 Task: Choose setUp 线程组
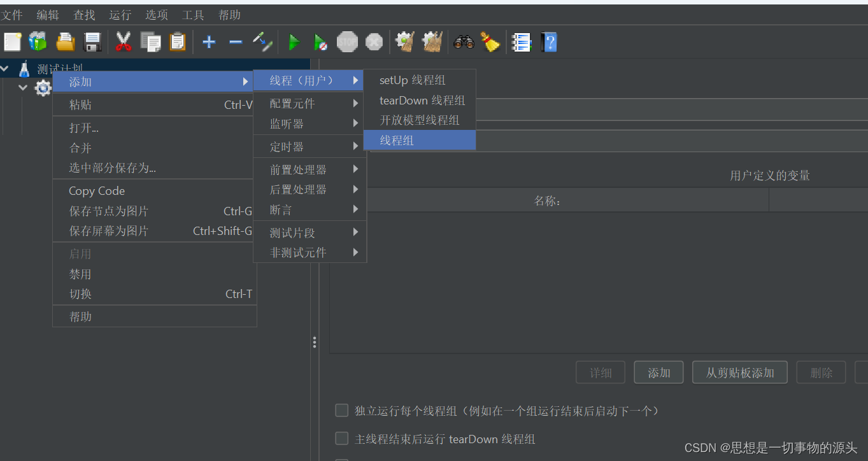[x=420, y=80]
